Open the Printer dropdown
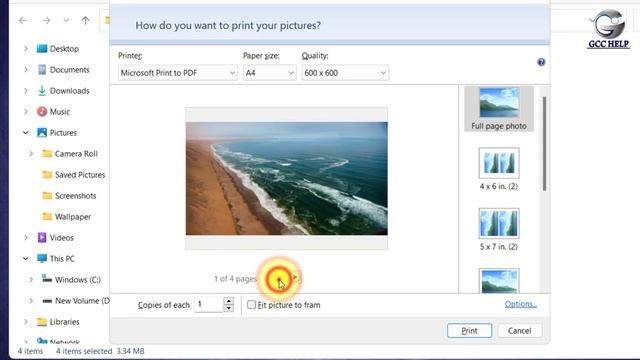640x360 pixels. (x=178, y=73)
